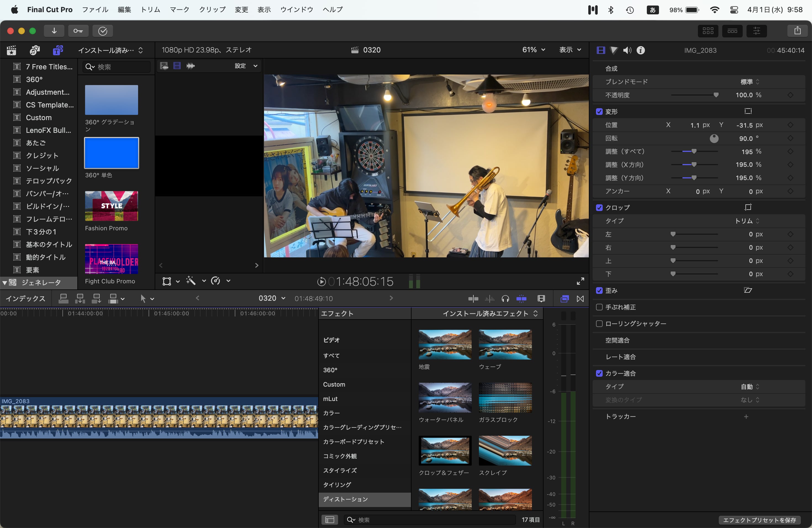812x528 pixels.
Task: Open the 61% zoom dropdown
Action: [534, 50]
